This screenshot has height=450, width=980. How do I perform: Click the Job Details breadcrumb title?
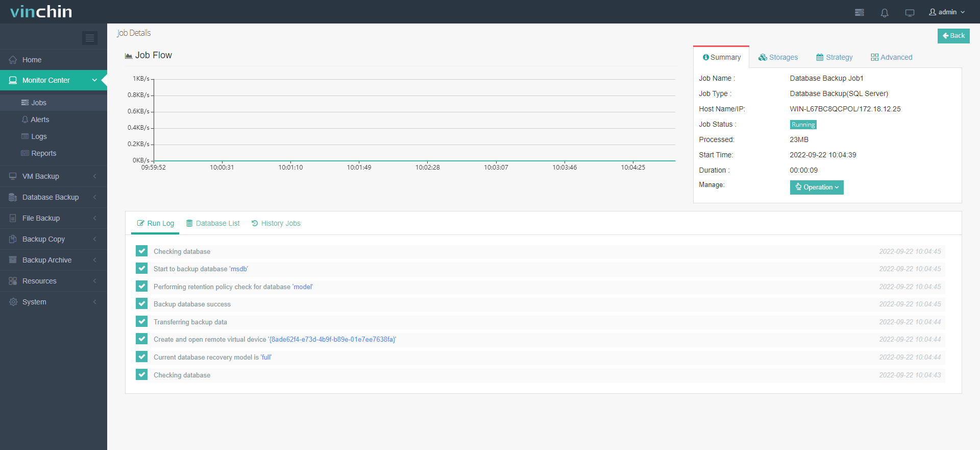pyautogui.click(x=134, y=33)
